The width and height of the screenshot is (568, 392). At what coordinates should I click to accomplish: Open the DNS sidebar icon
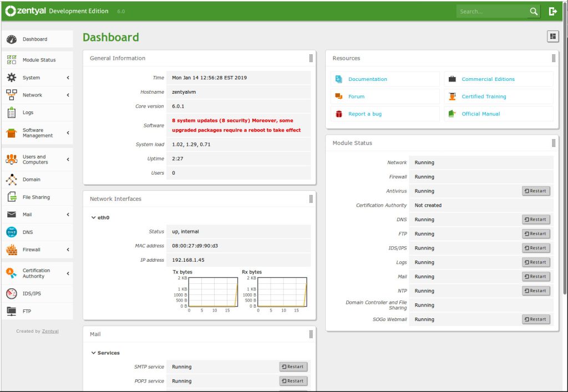pos(12,232)
